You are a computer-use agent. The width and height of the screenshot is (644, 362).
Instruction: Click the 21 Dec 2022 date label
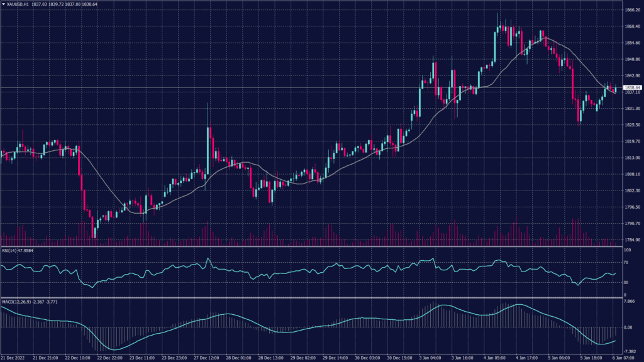[13, 357]
